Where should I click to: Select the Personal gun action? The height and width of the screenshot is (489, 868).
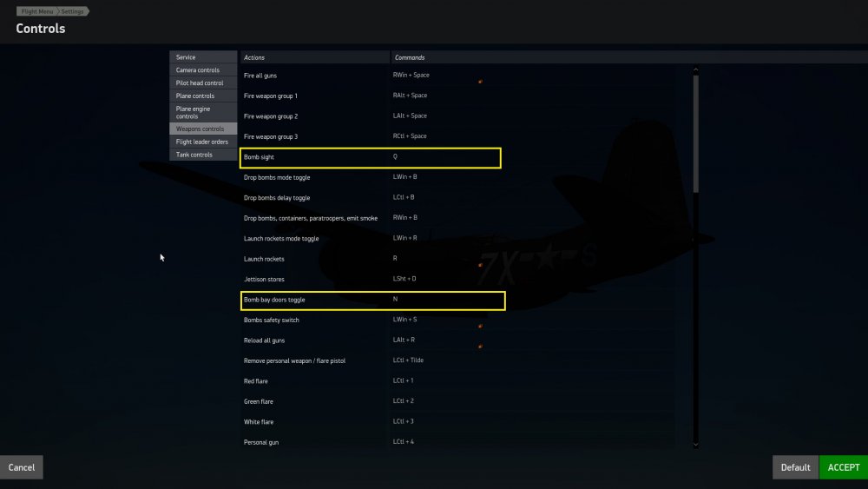261,442
